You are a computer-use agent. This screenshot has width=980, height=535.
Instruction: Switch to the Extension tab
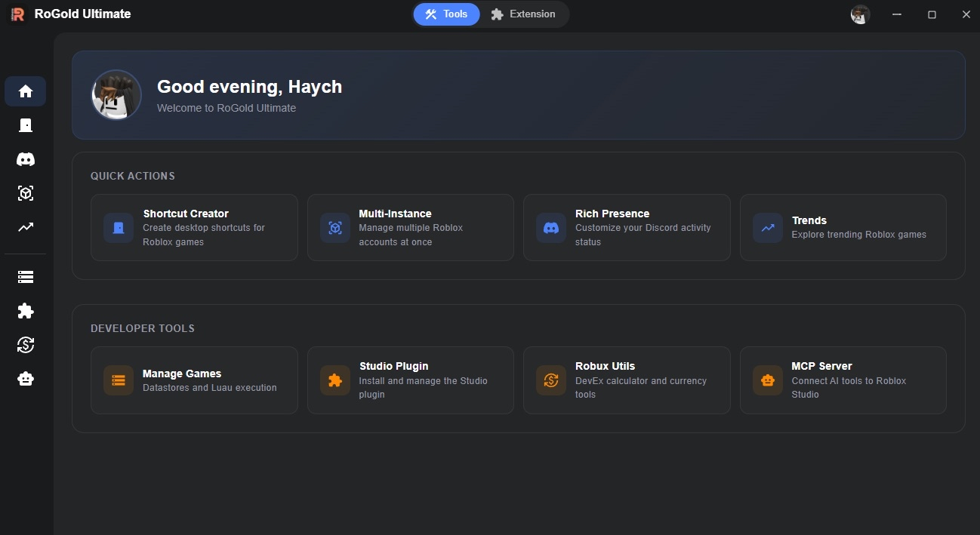pos(523,14)
